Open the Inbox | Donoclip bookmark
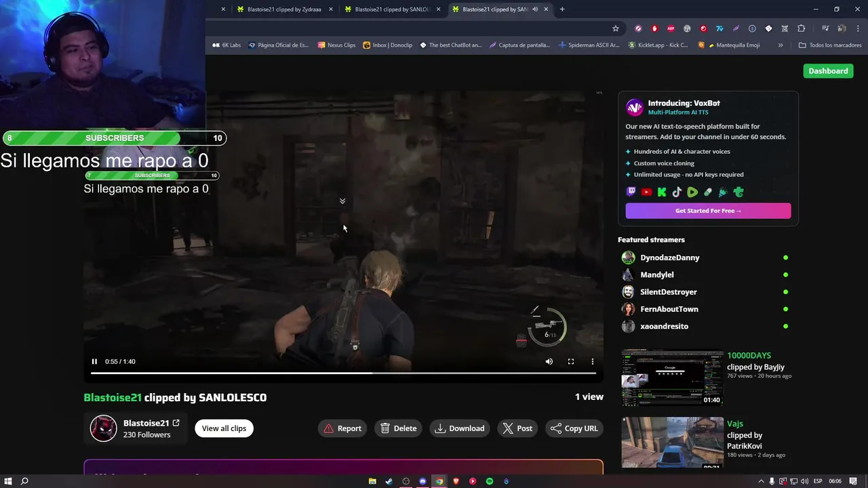This screenshot has width=868, height=488. (x=388, y=45)
